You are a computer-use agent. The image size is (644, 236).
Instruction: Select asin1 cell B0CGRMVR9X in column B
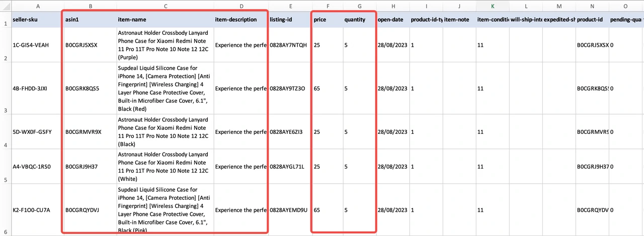coord(84,132)
